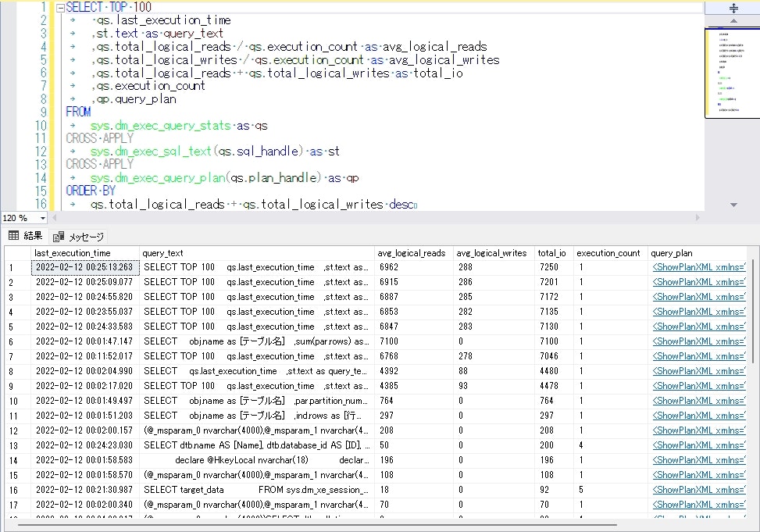The width and height of the screenshot is (760, 532).
Task: Select row header number 1
Action: (18, 268)
